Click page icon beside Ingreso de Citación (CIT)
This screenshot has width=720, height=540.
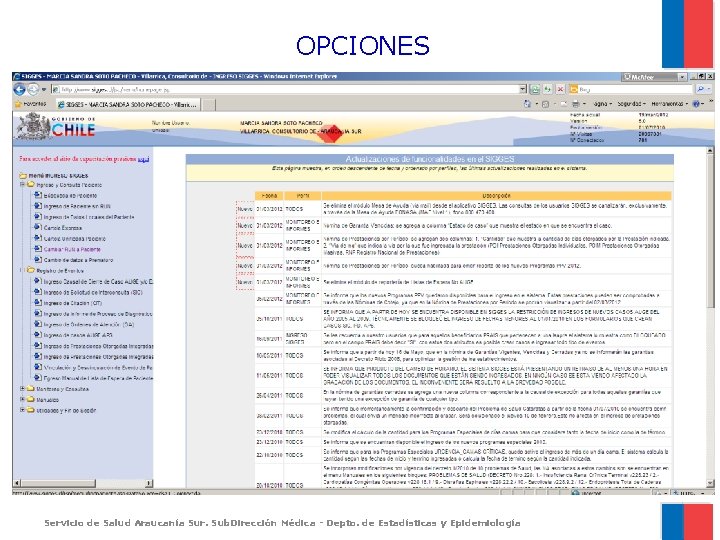(38, 303)
